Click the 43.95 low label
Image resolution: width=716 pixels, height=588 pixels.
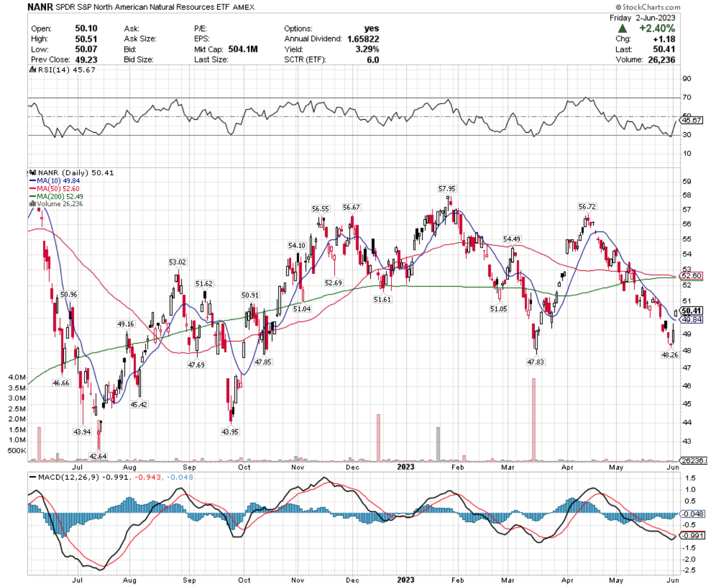[x=230, y=432]
